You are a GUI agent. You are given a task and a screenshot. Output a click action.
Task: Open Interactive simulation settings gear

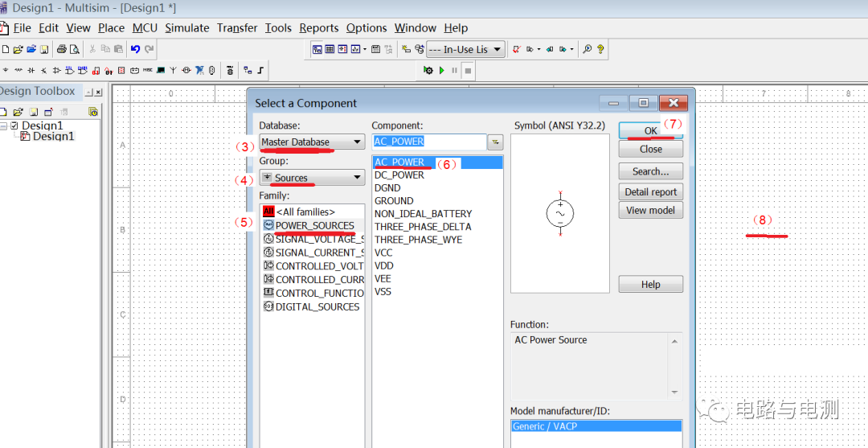428,70
